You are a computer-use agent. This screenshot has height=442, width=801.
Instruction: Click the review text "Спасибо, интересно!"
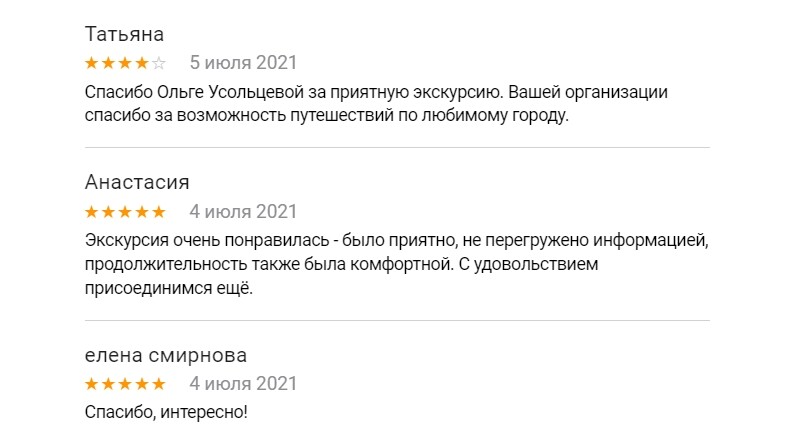[x=165, y=412]
